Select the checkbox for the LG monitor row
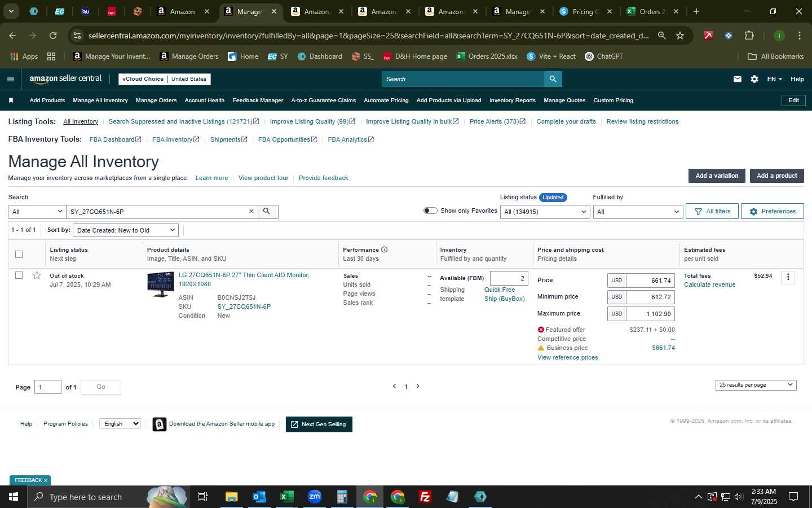 [19, 275]
